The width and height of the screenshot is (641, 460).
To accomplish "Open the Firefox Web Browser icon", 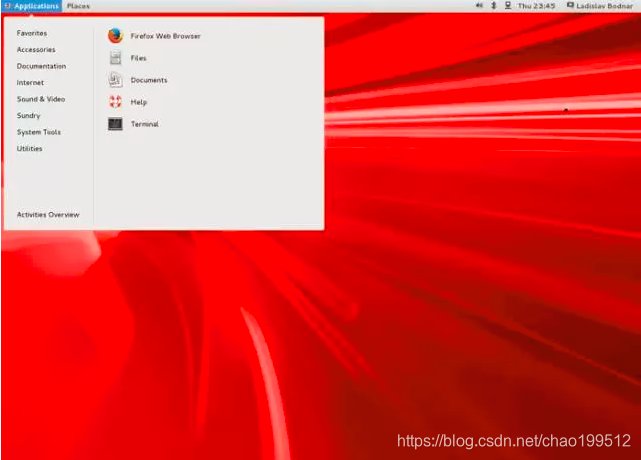I will coord(115,36).
